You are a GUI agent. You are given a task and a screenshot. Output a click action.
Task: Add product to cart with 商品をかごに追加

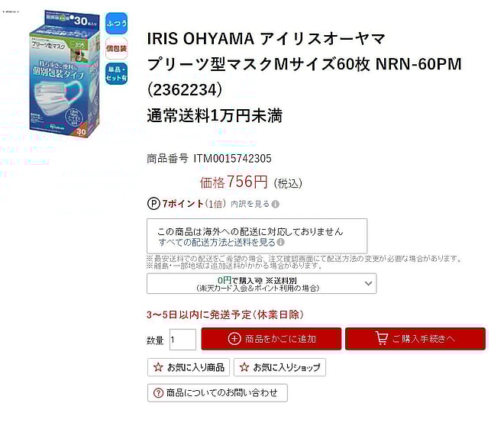(x=271, y=339)
